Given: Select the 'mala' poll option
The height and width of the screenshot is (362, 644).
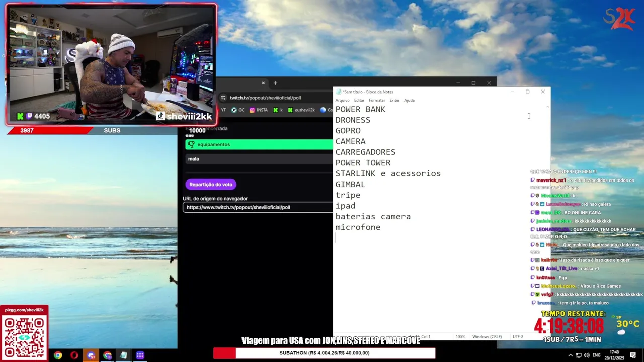Looking at the screenshot, I should (259, 159).
